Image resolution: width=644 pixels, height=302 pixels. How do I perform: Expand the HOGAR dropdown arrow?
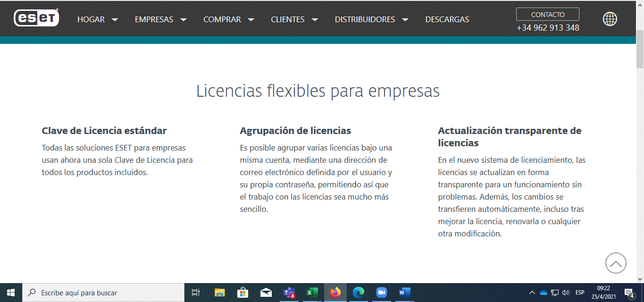[x=115, y=20]
